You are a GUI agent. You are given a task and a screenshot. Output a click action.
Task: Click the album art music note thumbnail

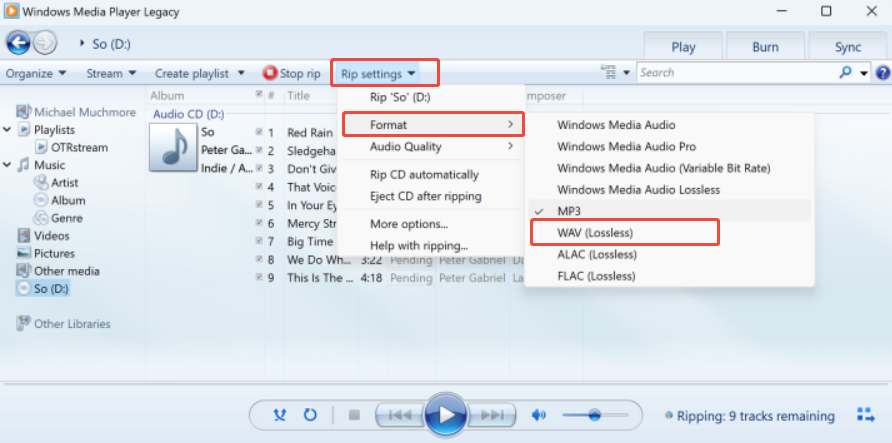(x=173, y=148)
